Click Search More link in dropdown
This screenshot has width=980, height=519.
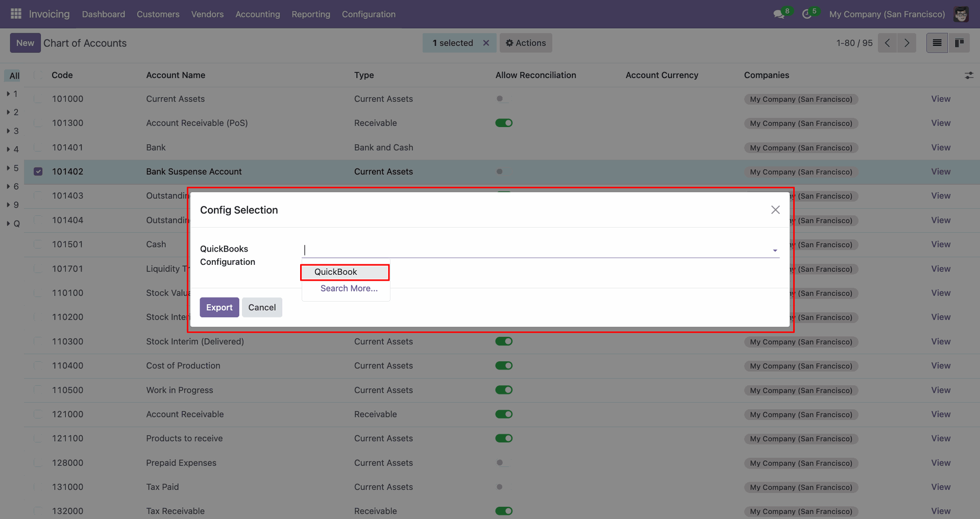point(349,288)
